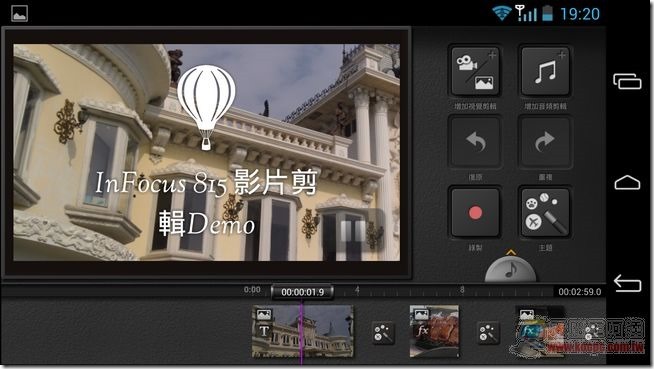Tap the photo type icon on the building clip
654x369 pixels.
(264, 314)
